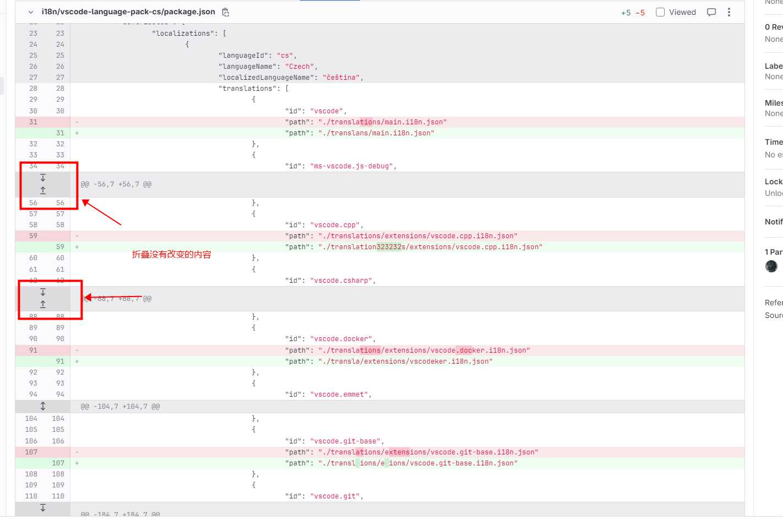Click the @@ -104,7 +104,7 @@ hunk header
The image size is (783, 532).
[x=121, y=407]
